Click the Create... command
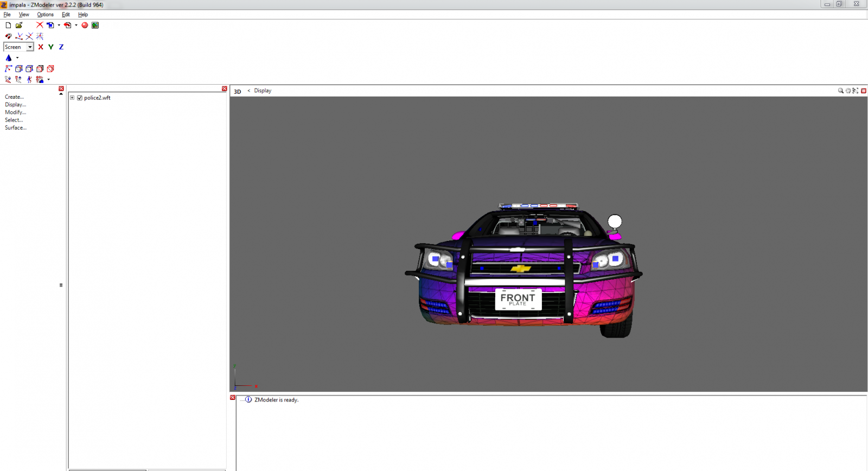This screenshot has width=868, height=471. tap(15, 97)
